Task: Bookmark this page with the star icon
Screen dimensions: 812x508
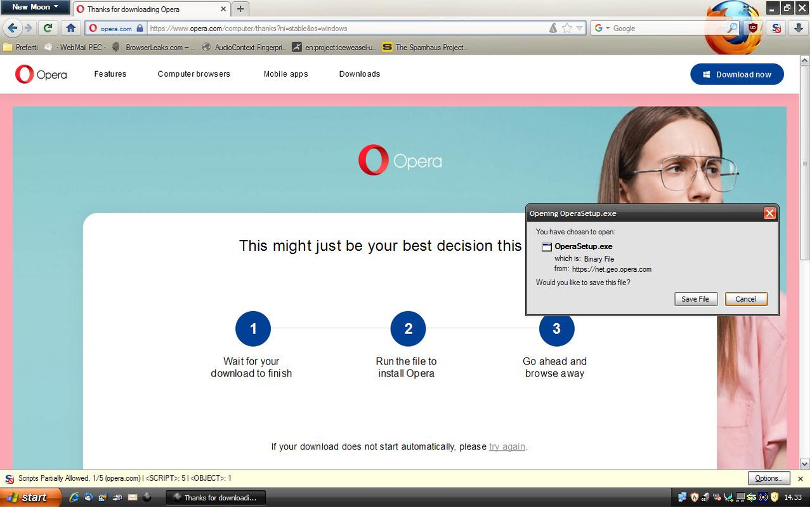Action: pos(566,29)
